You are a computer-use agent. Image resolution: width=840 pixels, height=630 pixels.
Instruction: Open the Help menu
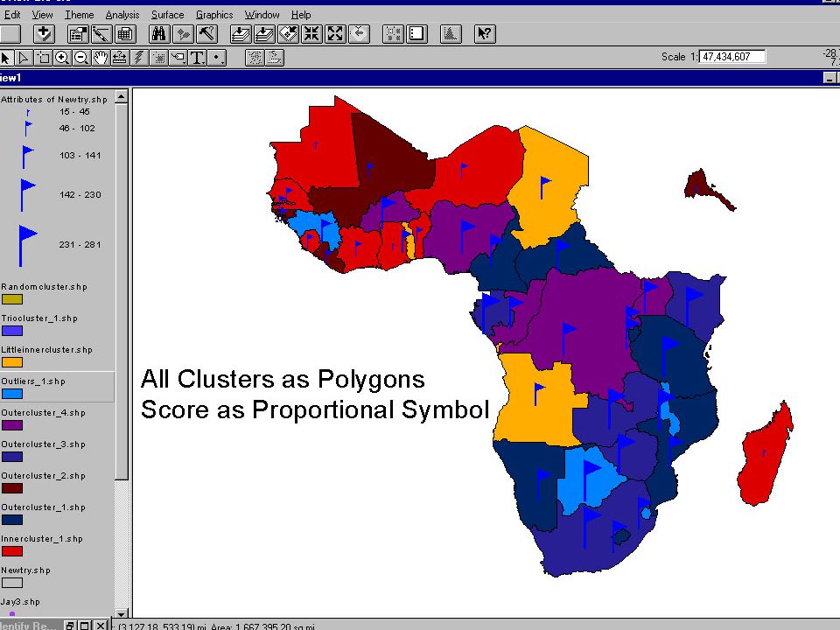[x=300, y=15]
